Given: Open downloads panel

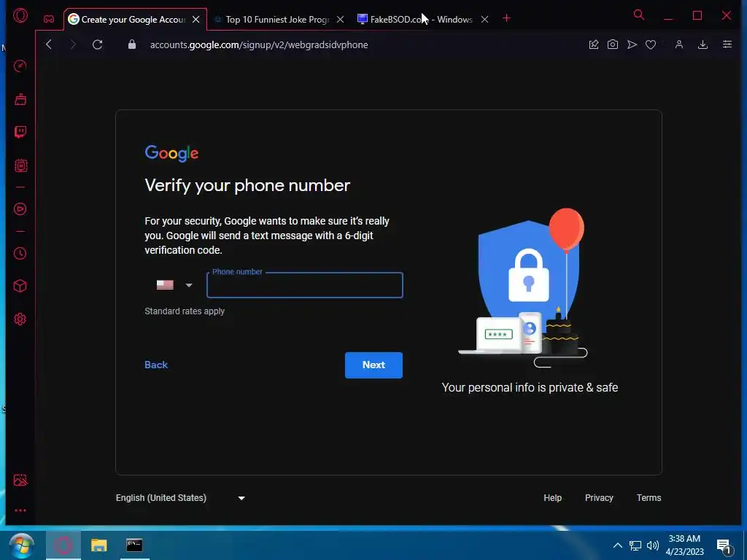Looking at the screenshot, I should tap(703, 44).
